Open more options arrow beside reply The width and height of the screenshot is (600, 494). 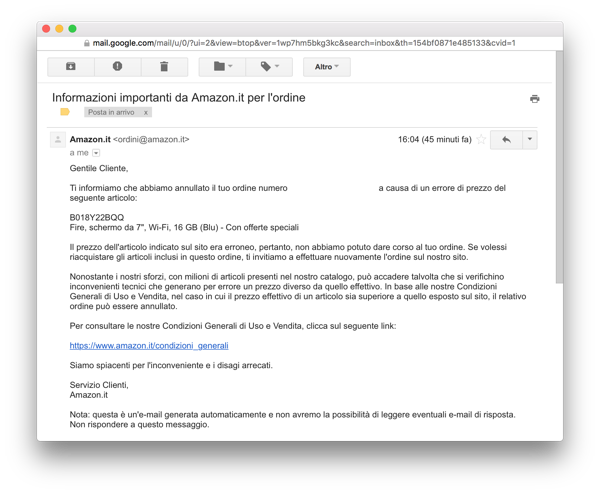(530, 140)
